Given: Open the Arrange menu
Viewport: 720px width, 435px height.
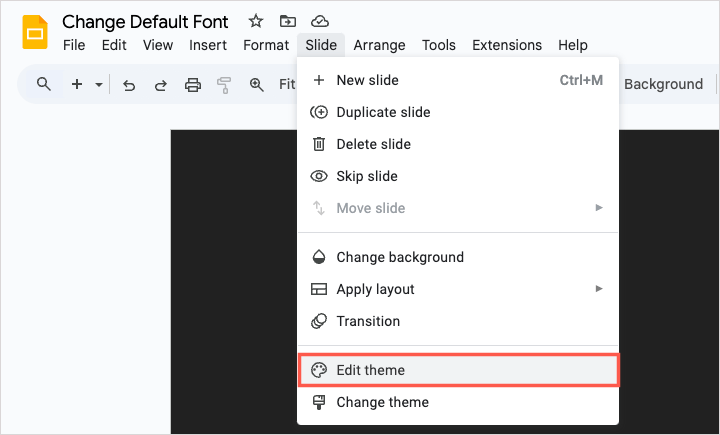Looking at the screenshot, I should click(x=379, y=45).
